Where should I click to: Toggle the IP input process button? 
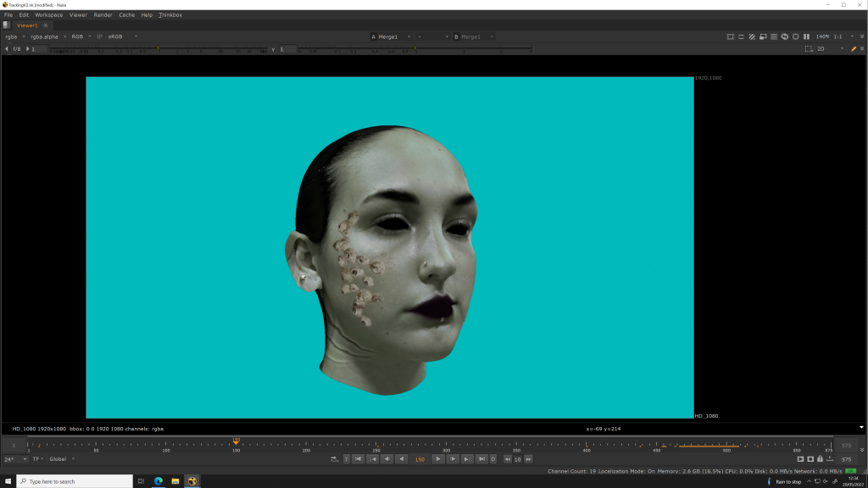(x=100, y=36)
